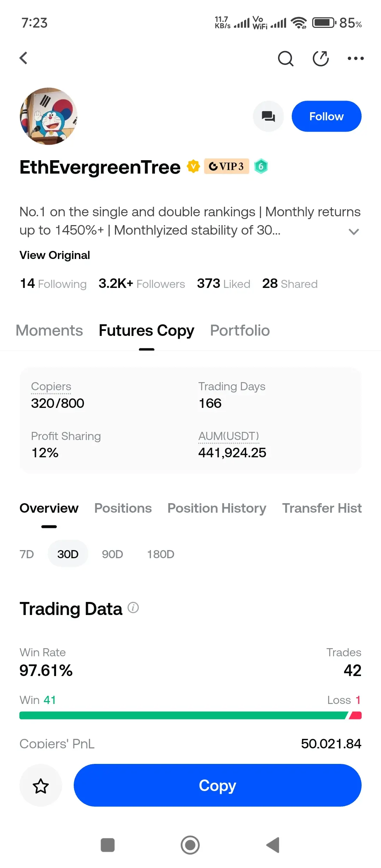Tap the View Original link
This screenshot has width=381, height=868.
coord(55,255)
